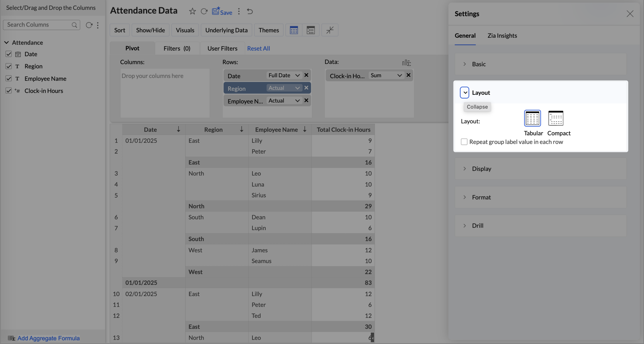Open column list more options menu
Image resolution: width=644 pixels, height=344 pixels.
pos(98,25)
